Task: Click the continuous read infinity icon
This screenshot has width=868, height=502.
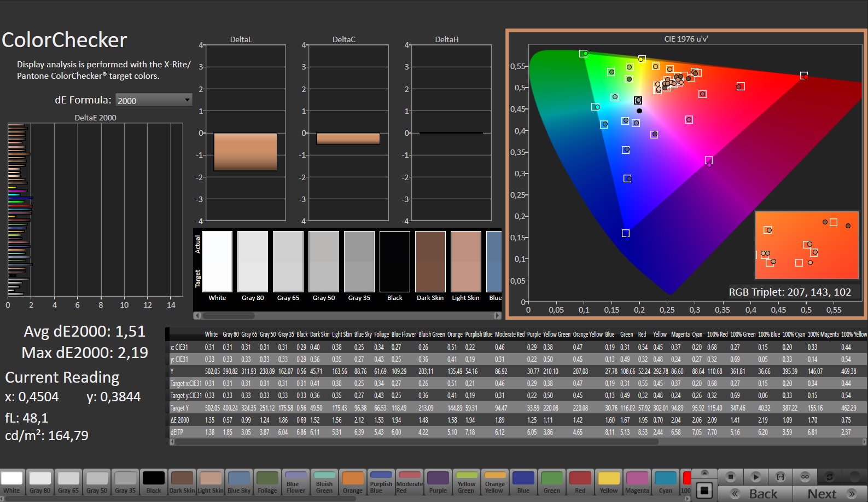Action: tap(805, 477)
